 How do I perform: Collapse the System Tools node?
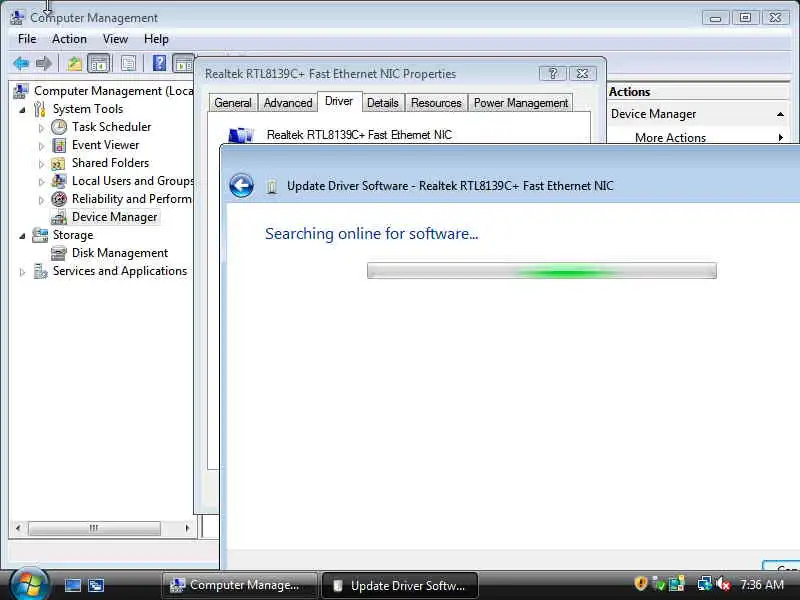click(22, 110)
